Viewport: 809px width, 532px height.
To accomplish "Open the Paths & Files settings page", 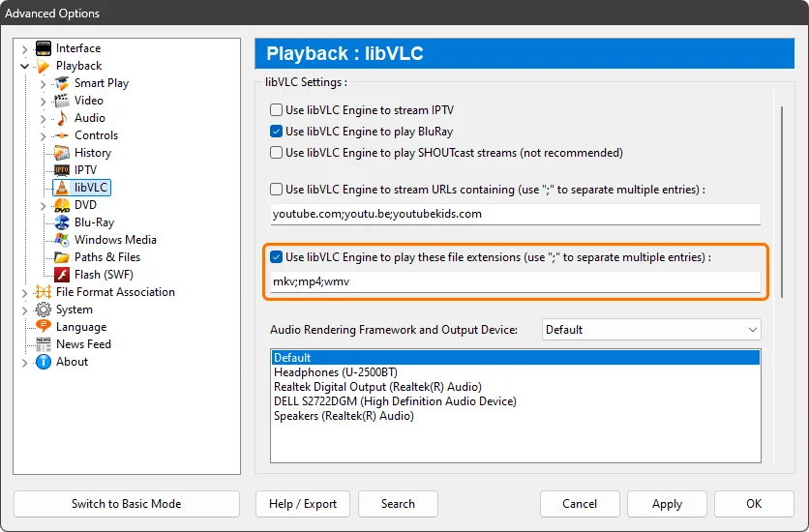I will tap(107, 257).
